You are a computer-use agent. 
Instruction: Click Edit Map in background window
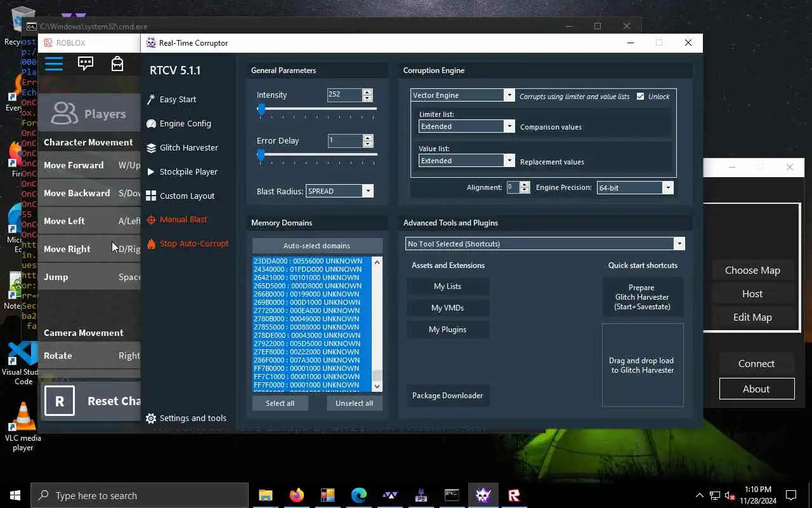pyautogui.click(x=752, y=317)
